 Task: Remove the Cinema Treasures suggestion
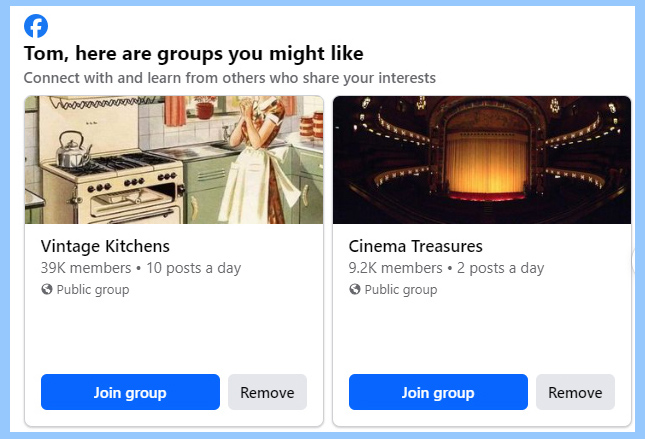[575, 392]
